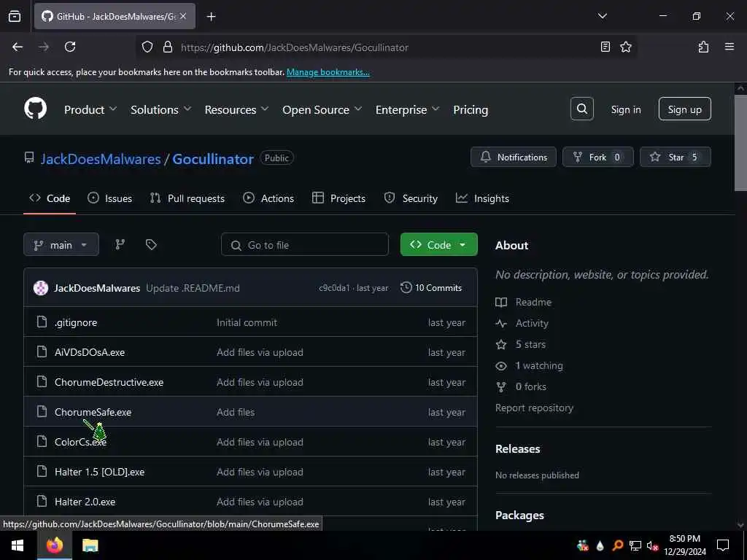Click the Notifications button
This screenshot has width=747, height=560.
click(514, 157)
